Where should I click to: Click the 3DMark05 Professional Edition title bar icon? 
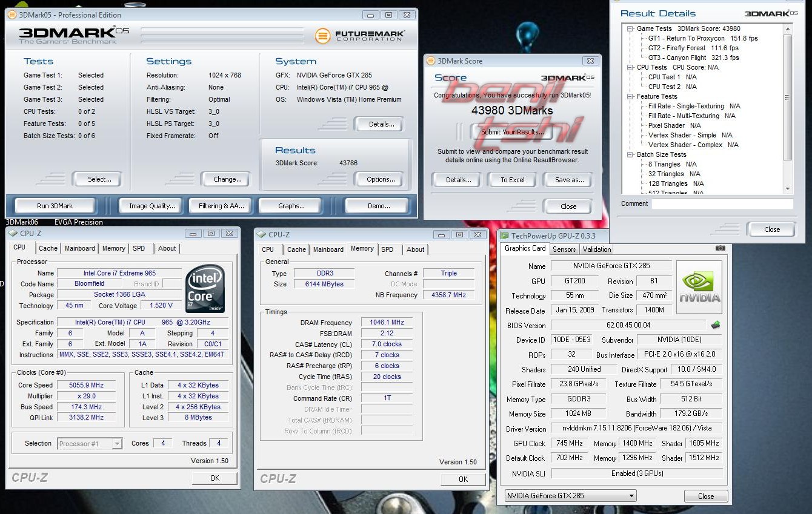11,15
